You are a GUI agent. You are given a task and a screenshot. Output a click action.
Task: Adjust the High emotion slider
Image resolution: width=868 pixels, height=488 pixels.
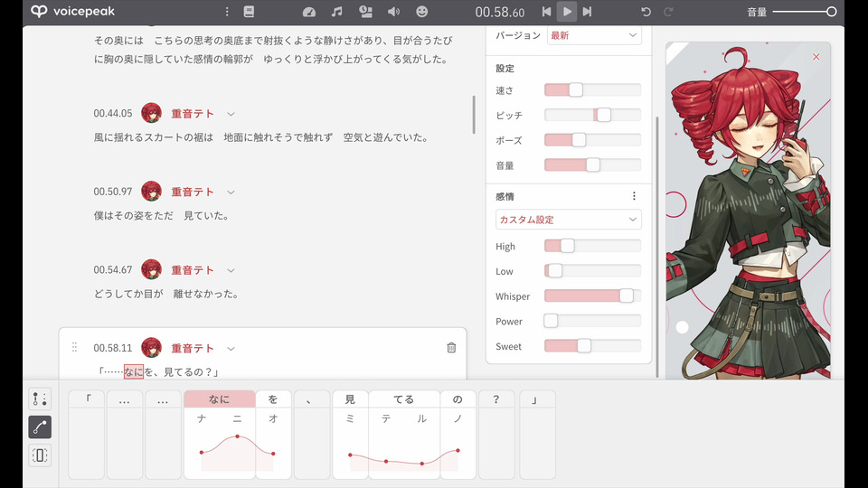tap(592, 246)
